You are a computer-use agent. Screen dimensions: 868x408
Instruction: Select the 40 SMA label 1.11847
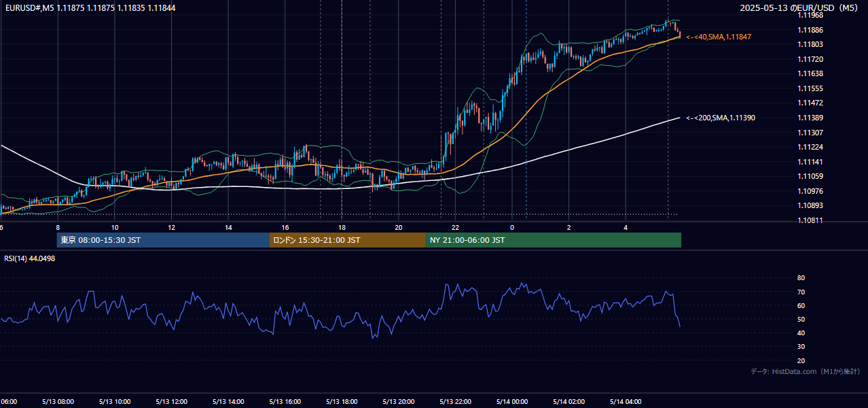pyautogui.click(x=719, y=37)
